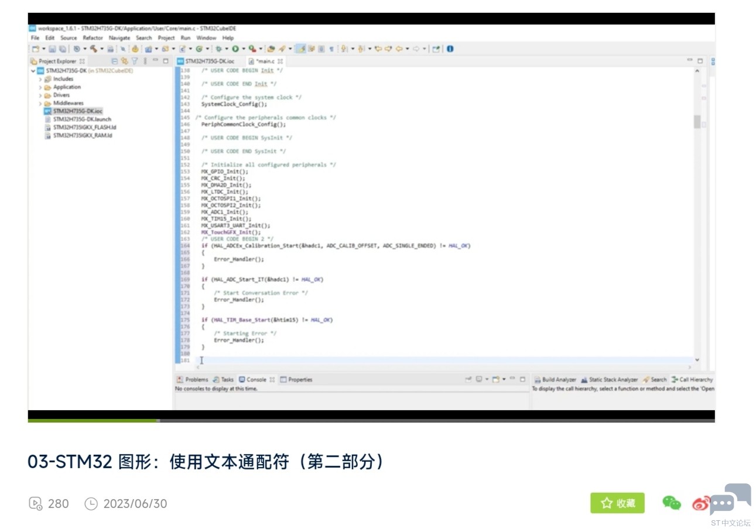Select STM32H735IGKX_RAM.ld file
Screen dimensions: 756x532
[78, 136]
